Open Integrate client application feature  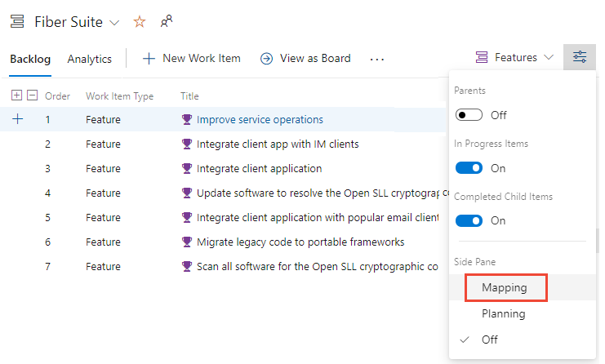(x=260, y=168)
